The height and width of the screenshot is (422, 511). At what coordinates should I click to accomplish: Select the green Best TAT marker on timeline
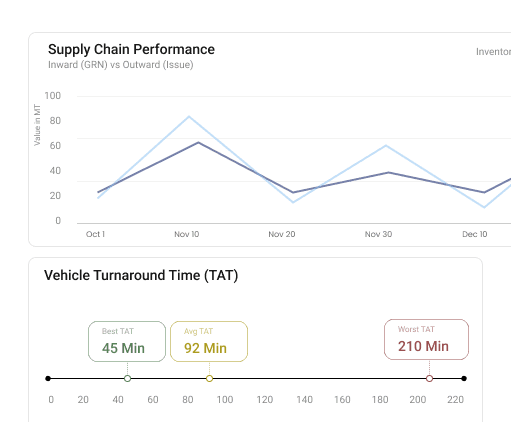coord(127,378)
